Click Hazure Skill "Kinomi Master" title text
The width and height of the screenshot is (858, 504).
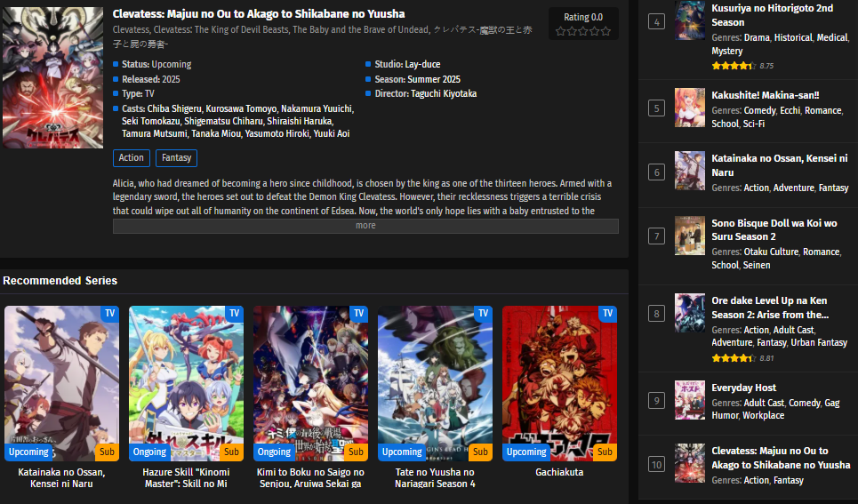(x=186, y=477)
